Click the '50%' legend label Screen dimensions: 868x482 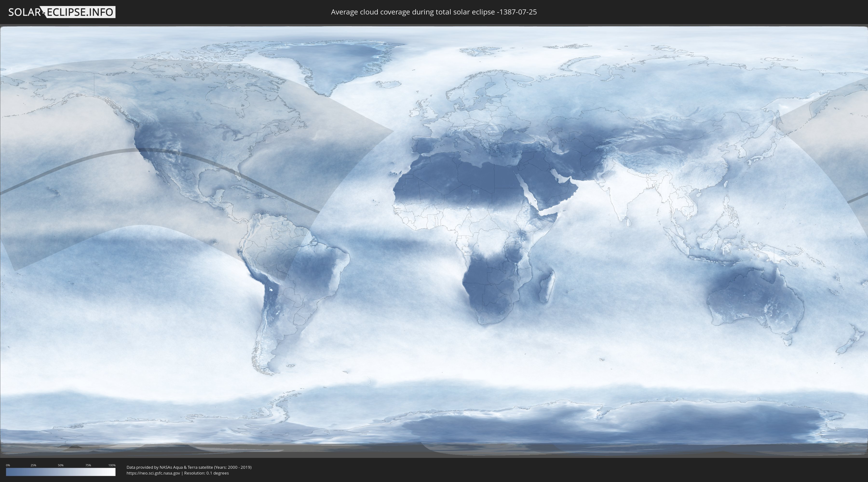(61, 465)
